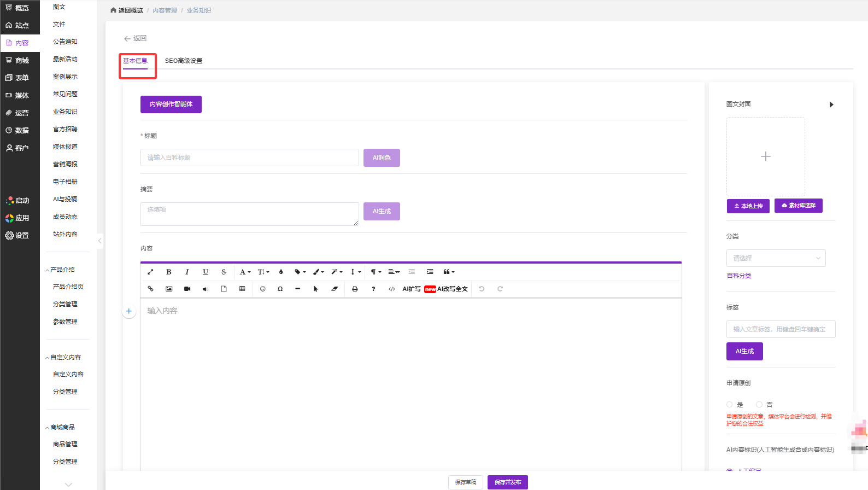This screenshot has height=490, width=868.
Task: Click the 标签 tag input field
Action: click(x=781, y=329)
